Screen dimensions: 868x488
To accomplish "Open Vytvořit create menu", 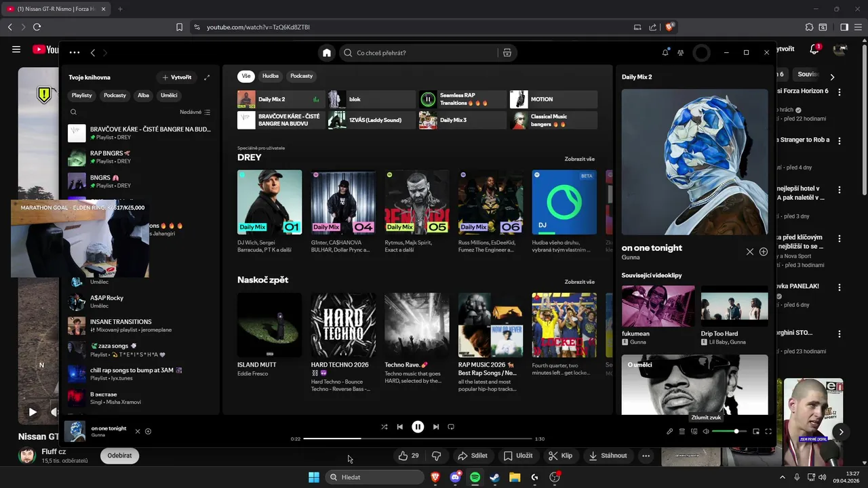I will [177, 77].
